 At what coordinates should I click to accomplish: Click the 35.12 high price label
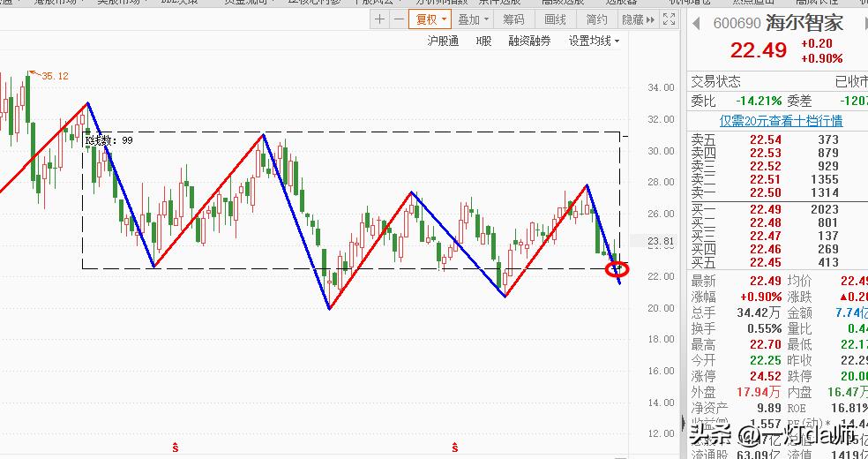pos(55,77)
